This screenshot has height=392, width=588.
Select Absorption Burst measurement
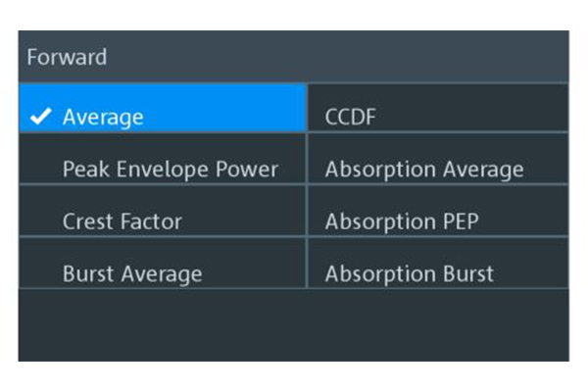(x=409, y=273)
